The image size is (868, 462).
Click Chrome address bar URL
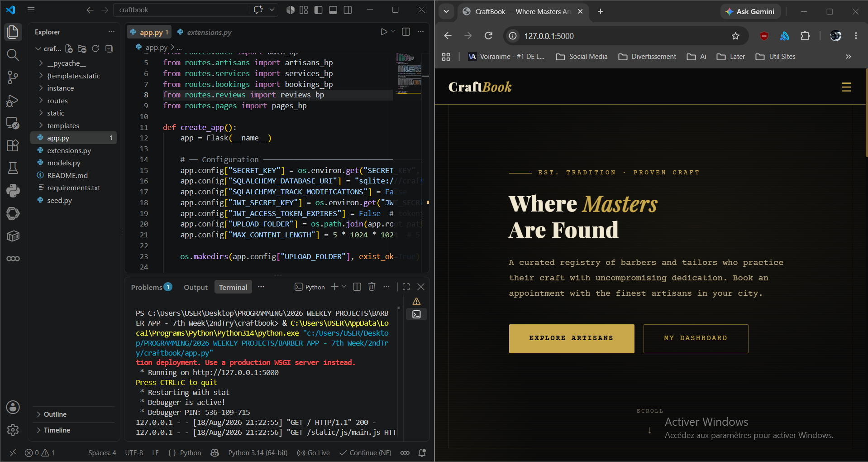549,36
